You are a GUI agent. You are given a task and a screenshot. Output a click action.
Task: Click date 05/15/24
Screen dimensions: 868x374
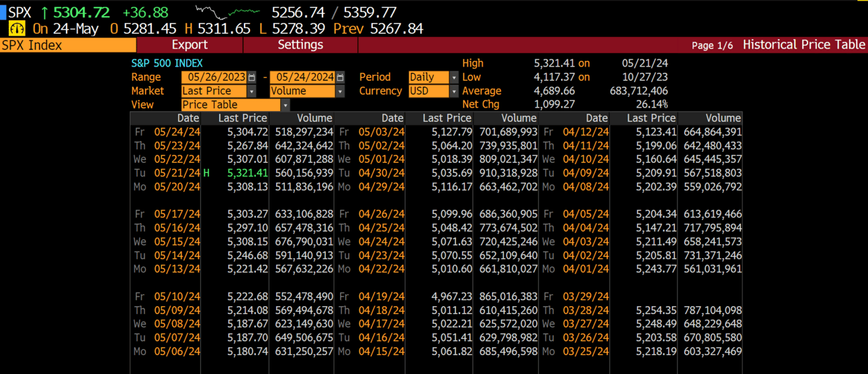pyautogui.click(x=177, y=241)
